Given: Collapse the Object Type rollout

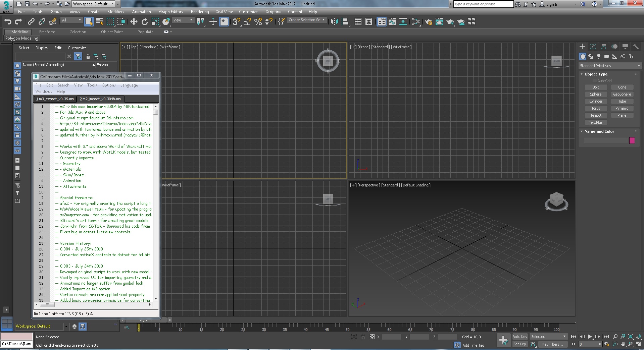Looking at the screenshot, I should click(596, 74).
